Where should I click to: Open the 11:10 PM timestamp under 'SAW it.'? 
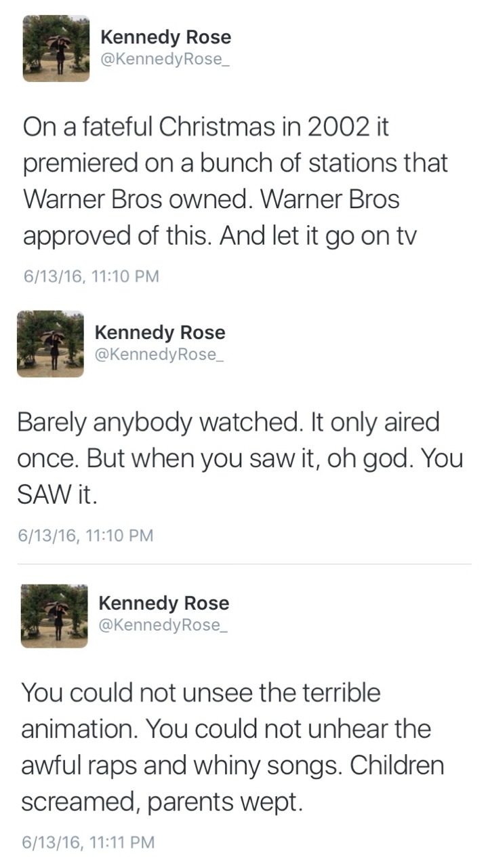tap(85, 536)
